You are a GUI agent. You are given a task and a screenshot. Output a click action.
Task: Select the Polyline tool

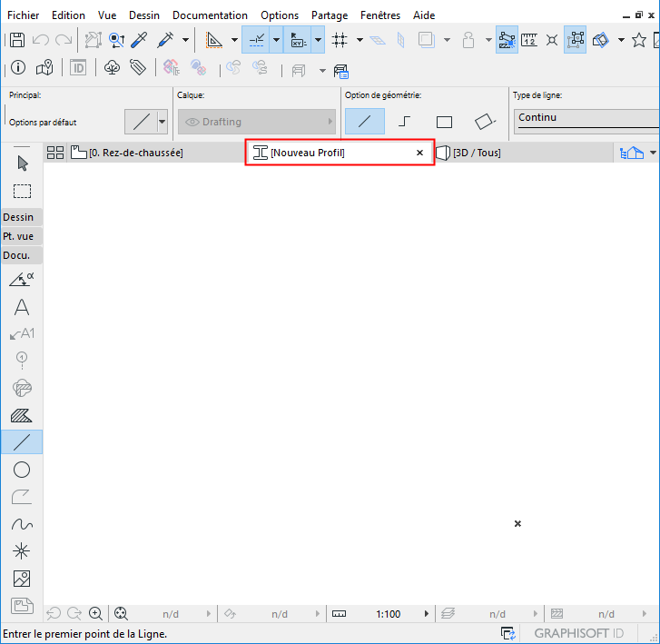pyautogui.click(x=22, y=497)
